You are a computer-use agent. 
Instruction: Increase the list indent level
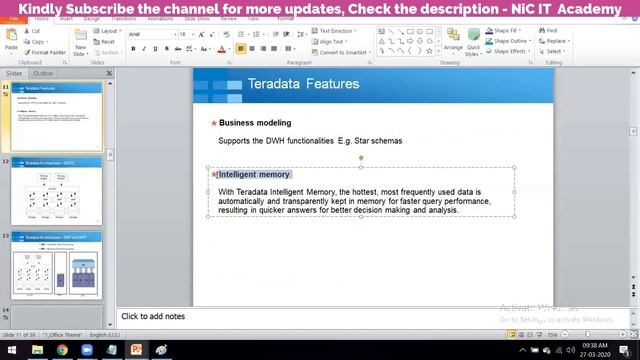click(x=287, y=35)
